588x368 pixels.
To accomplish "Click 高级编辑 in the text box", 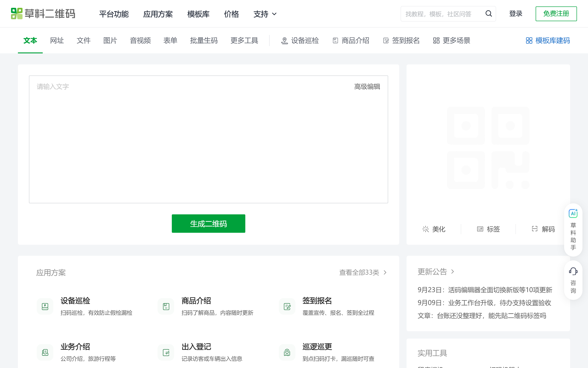I will 367,87.
